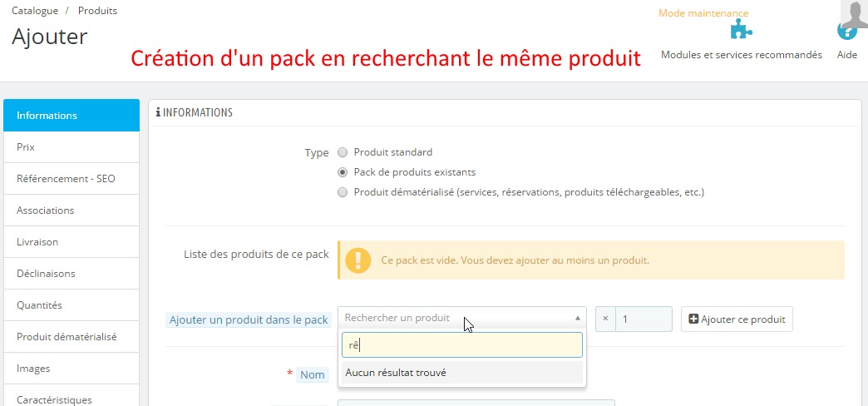
Task: Select Pack de produits existants option
Action: tap(343, 172)
